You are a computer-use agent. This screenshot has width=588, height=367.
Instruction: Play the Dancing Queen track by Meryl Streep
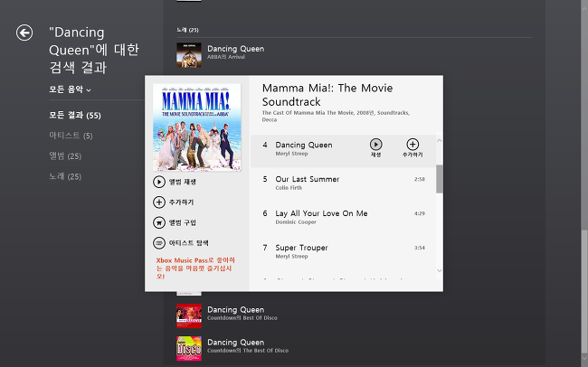tap(375, 145)
